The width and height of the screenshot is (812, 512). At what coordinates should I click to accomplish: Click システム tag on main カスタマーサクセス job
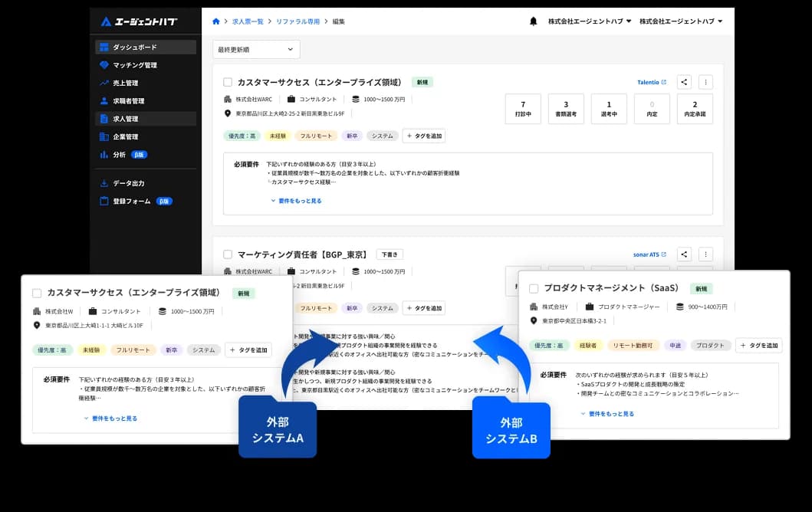[382, 136]
